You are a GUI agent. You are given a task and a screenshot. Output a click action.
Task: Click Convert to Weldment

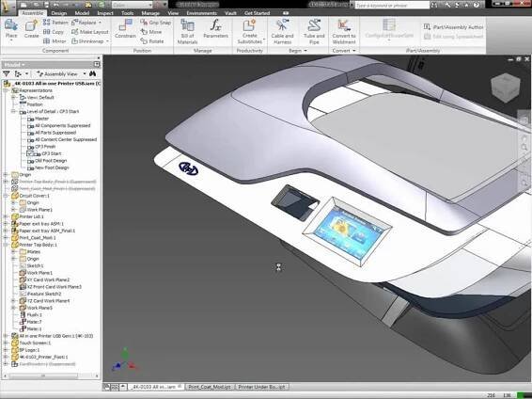pos(344,31)
